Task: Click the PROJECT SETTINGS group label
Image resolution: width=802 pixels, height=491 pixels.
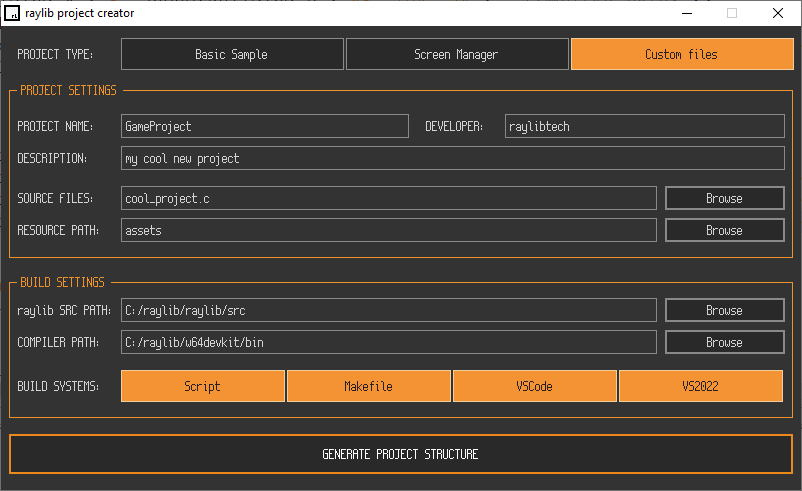Action: [68, 91]
